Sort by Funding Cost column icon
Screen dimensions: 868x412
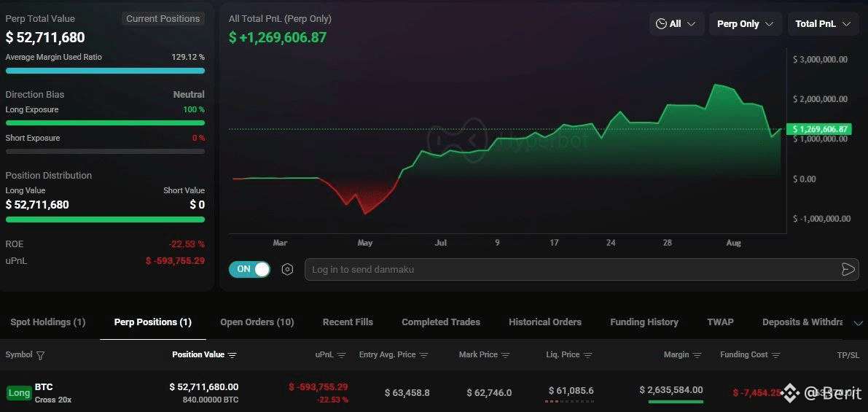tap(776, 356)
